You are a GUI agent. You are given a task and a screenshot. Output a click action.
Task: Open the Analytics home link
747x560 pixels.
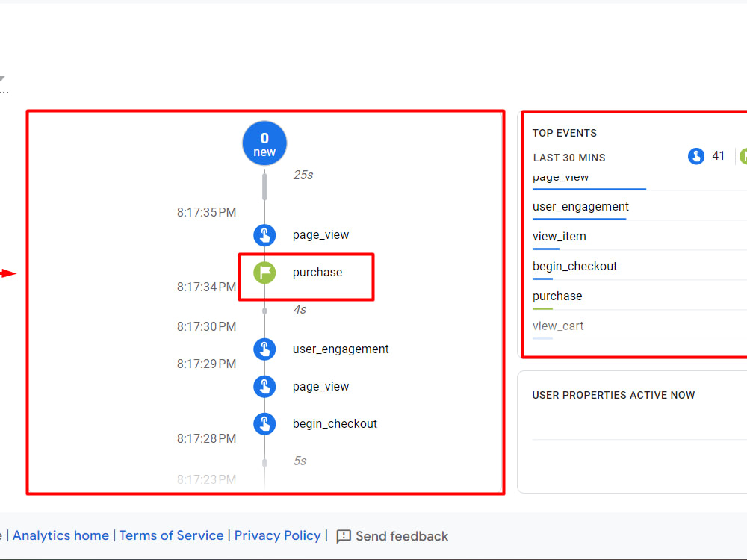pos(61,535)
